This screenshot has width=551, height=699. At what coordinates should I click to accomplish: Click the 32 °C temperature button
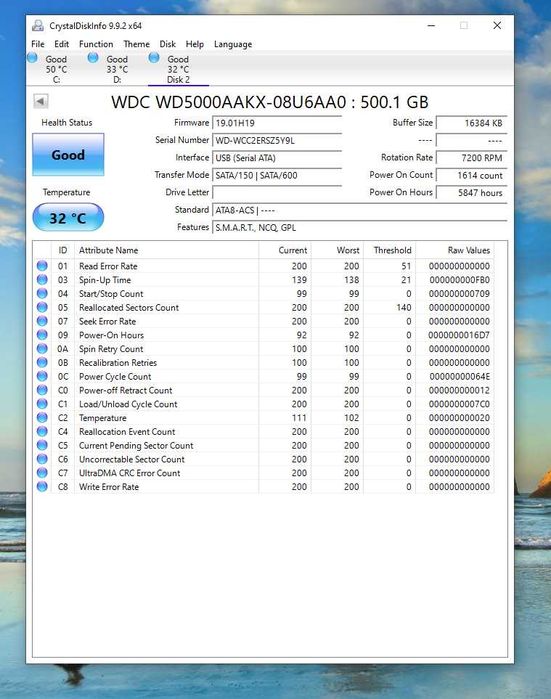point(68,218)
